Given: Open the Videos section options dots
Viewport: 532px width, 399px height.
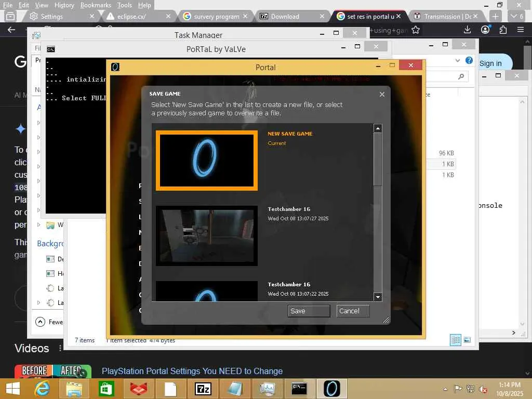Looking at the screenshot, I should 60,348.
